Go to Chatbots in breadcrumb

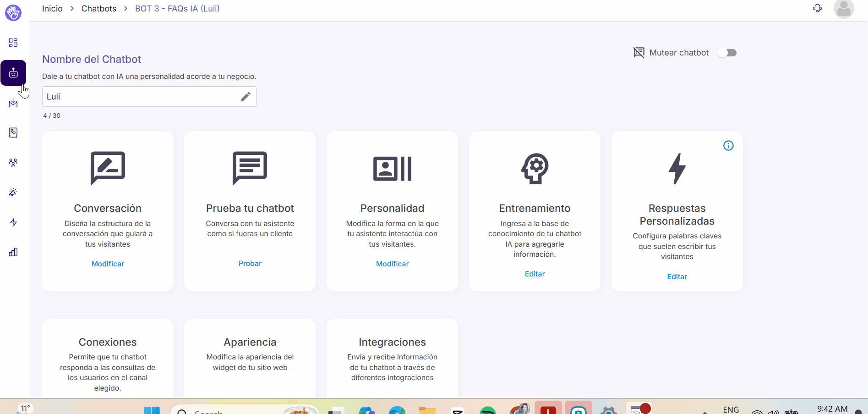99,9
